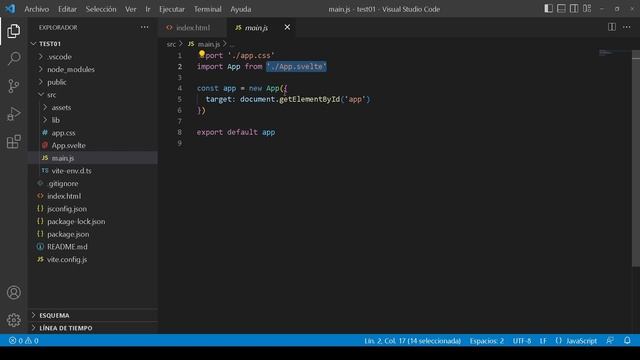Open app.css in the explorer
The image size is (640, 360).
[93, 133]
